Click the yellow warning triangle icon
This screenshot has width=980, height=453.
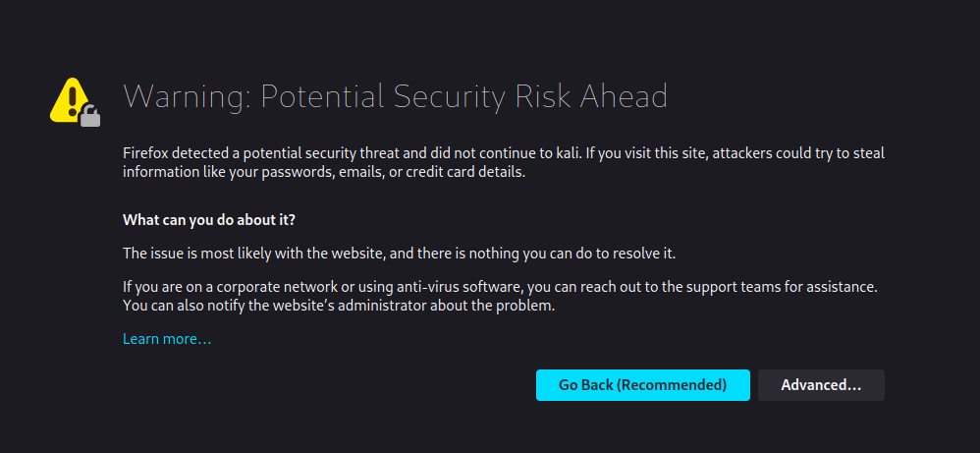[x=71, y=99]
